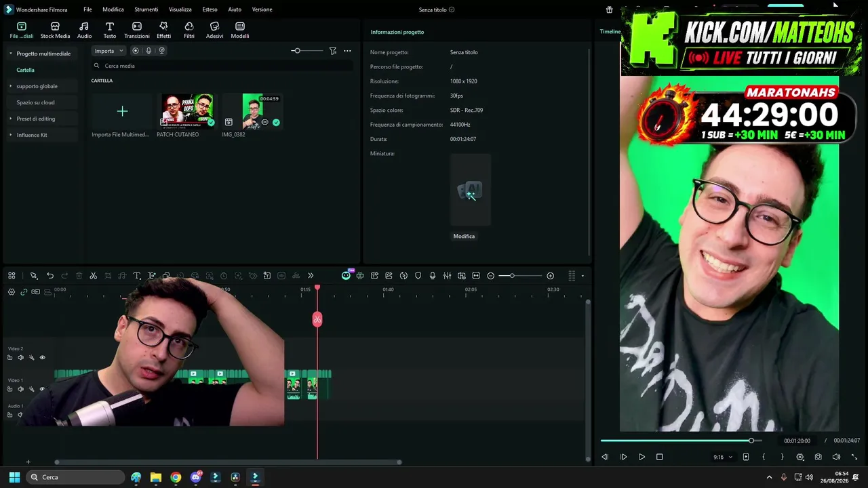The width and height of the screenshot is (868, 488).
Task: Click the undo arrow in timeline toolbar
Action: [x=50, y=276]
